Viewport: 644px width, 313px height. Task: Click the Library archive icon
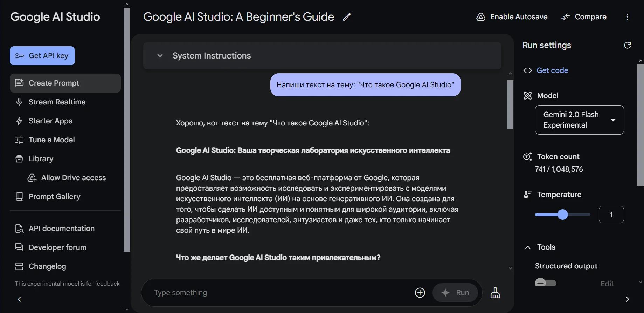19,159
